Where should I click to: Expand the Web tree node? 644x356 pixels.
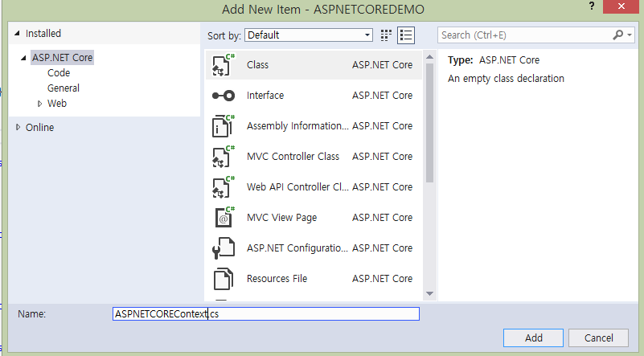coord(40,104)
